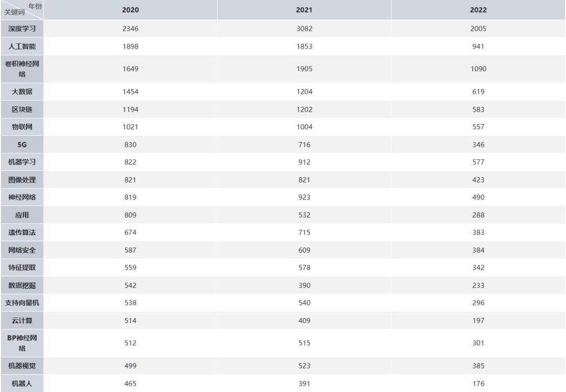Click the value 1905 for 卷积神经网络
The image size is (566, 392).
click(x=304, y=69)
